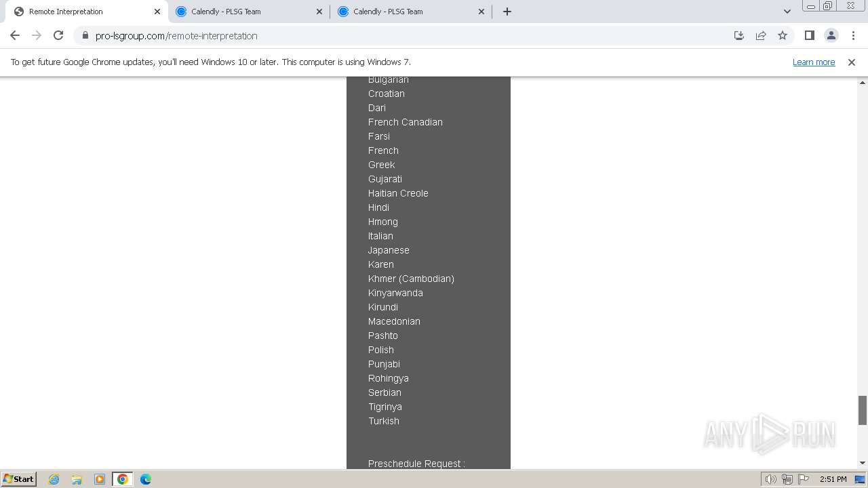This screenshot has height=488, width=868.
Task: Open the network tray icon
Action: [x=787, y=479]
